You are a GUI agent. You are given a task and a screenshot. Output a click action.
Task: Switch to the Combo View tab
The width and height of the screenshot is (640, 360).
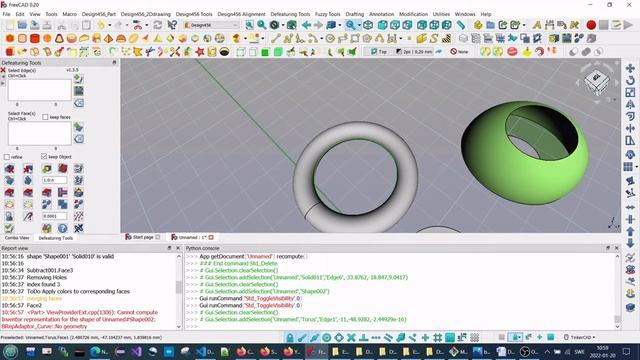[17, 238]
